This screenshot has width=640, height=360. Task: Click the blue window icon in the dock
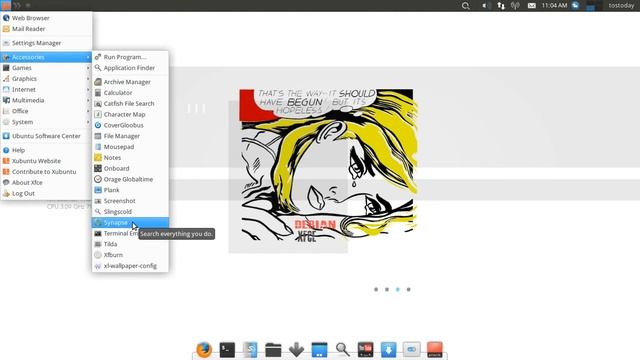(319, 350)
